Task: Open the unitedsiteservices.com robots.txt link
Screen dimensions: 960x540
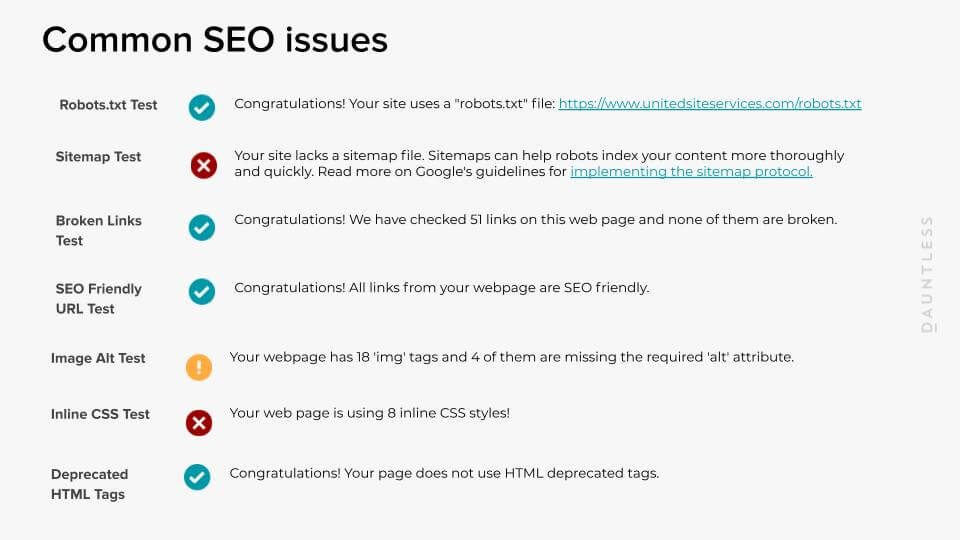Action: click(x=709, y=104)
